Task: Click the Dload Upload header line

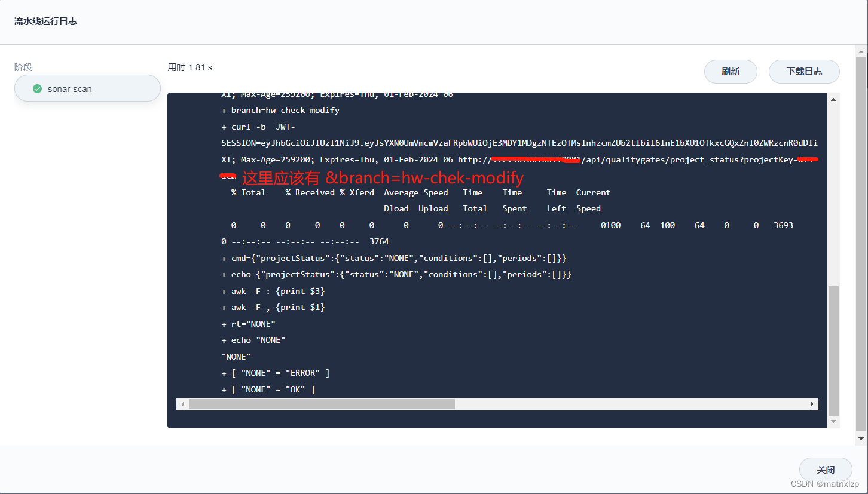Action: pyautogui.click(x=492, y=209)
